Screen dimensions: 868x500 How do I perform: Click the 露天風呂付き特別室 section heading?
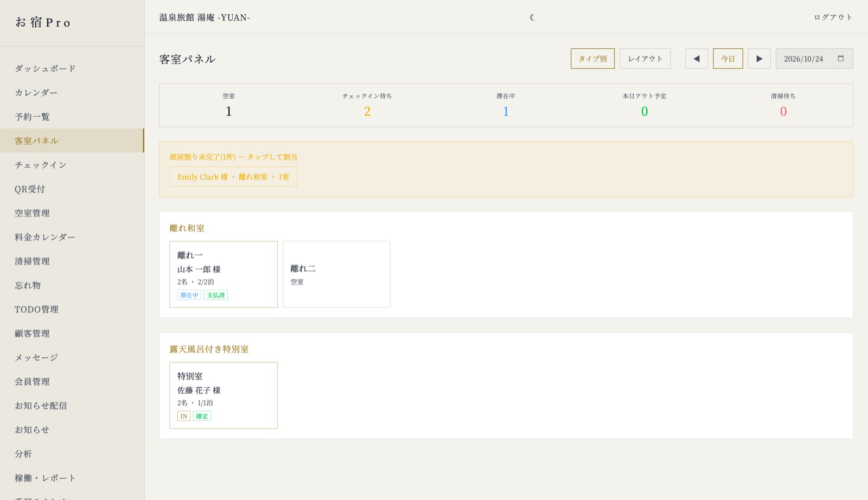coord(209,349)
